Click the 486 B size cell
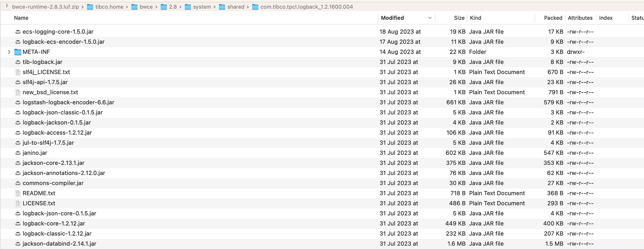 click(457, 203)
